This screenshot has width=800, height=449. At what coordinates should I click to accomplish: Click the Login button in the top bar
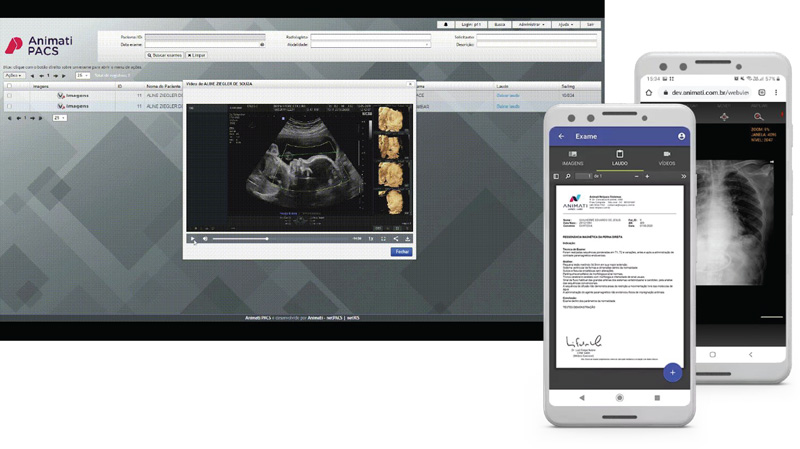point(471,24)
